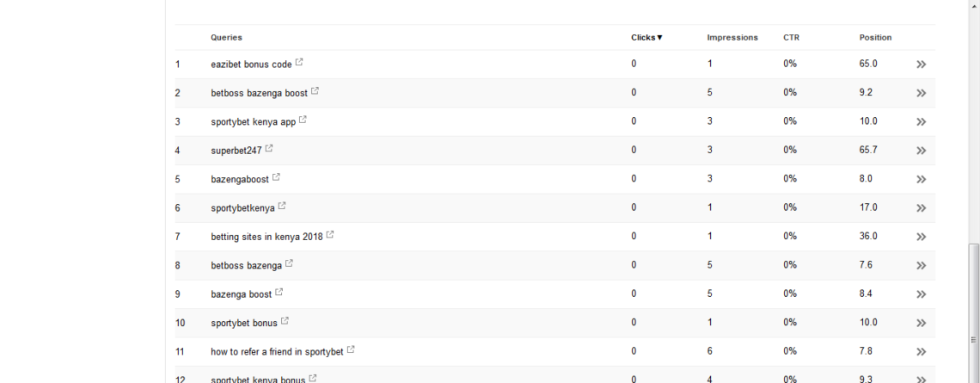
Task: Open the sportybet kenya app query link
Action: pyautogui.click(x=253, y=122)
